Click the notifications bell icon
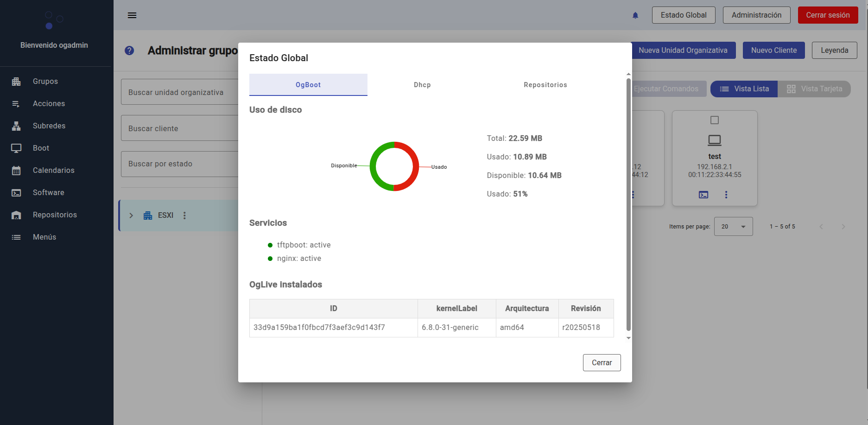Screen dimensions: 868x425 coord(635,15)
